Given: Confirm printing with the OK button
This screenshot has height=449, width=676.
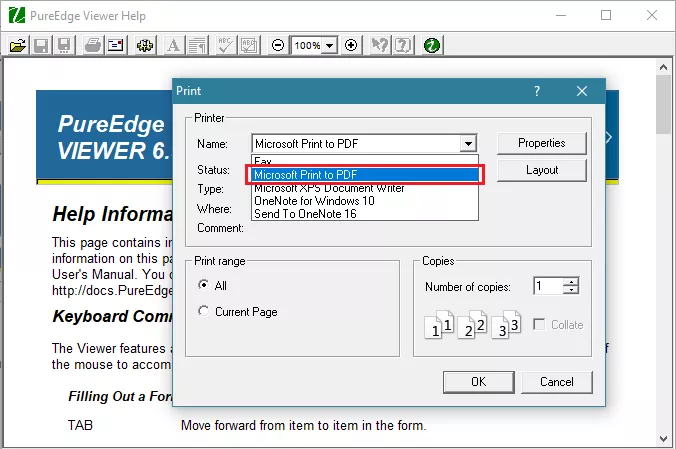Looking at the screenshot, I should (x=479, y=382).
